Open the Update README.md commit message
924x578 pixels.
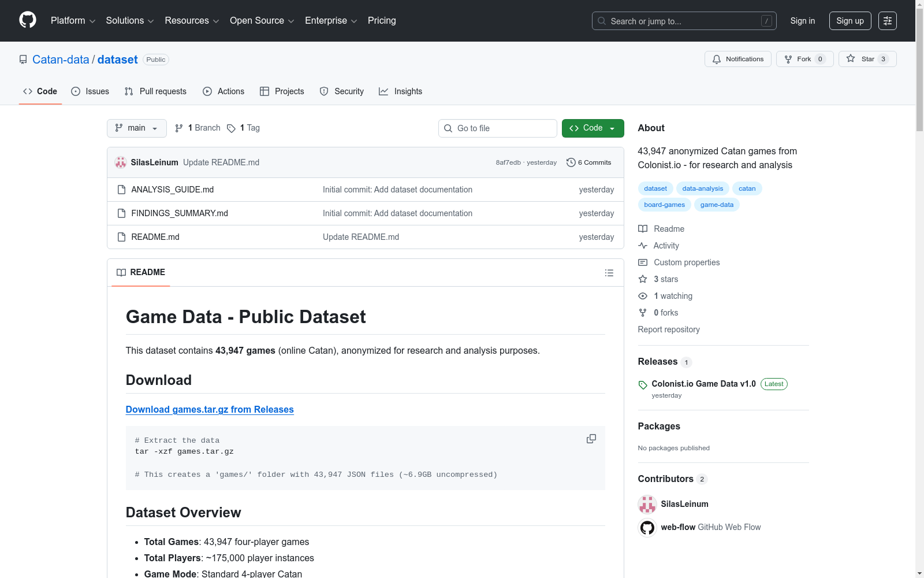[x=221, y=162]
